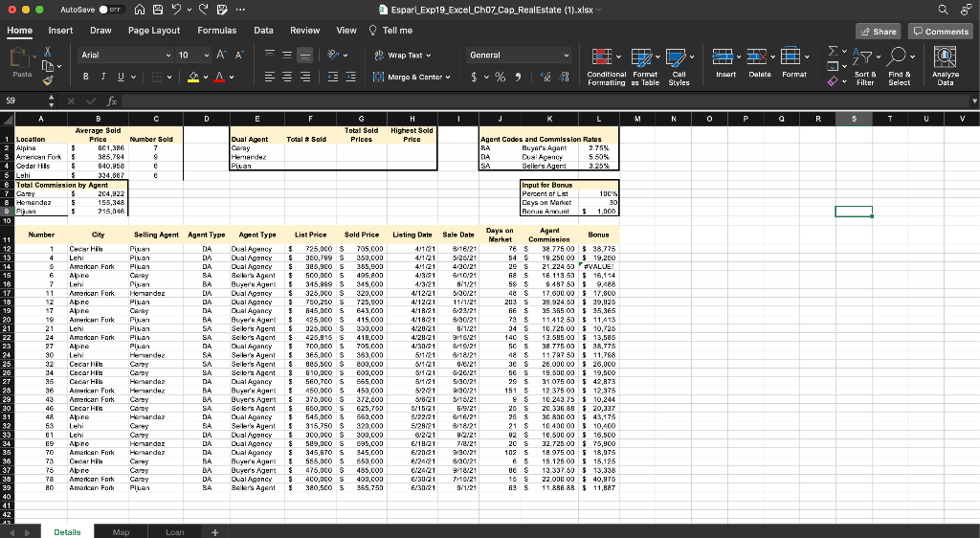980x538 pixels.
Task: Open the Comments button
Action: tap(940, 31)
